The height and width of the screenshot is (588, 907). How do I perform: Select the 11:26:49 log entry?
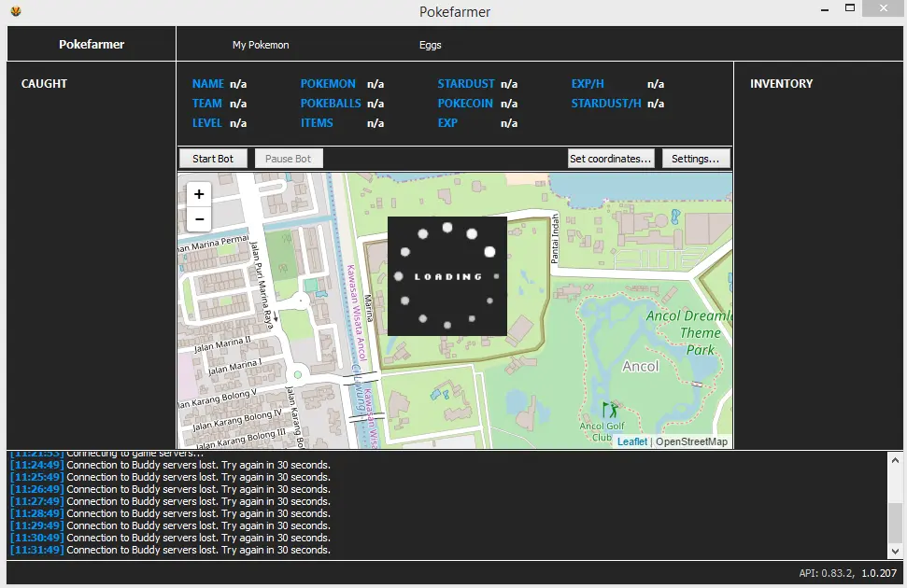(x=171, y=489)
